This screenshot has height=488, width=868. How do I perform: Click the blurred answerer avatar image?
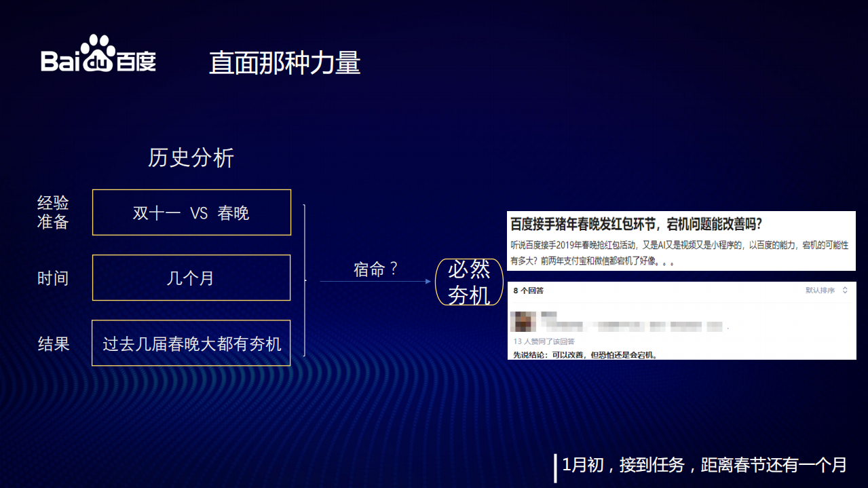[523, 322]
